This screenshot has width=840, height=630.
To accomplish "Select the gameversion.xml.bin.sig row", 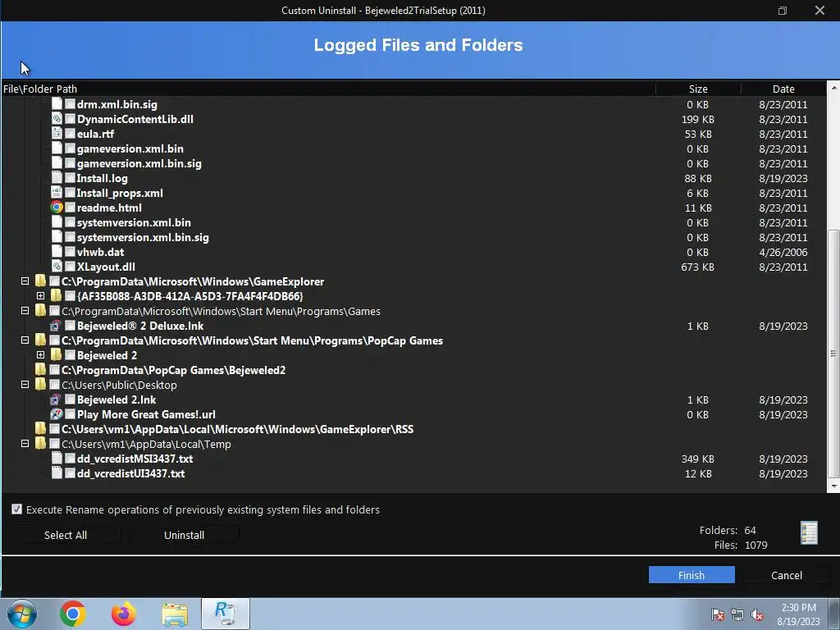I will coord(413,163).
